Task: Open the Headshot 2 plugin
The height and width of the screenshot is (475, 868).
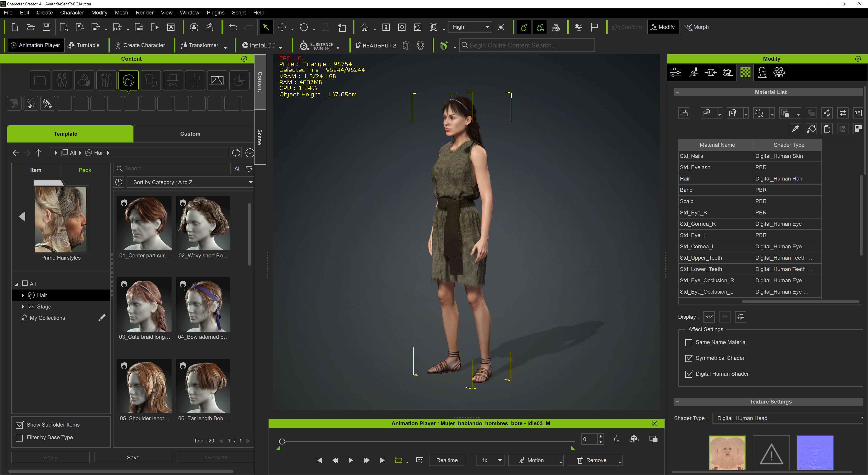Action: click(375, 45)
